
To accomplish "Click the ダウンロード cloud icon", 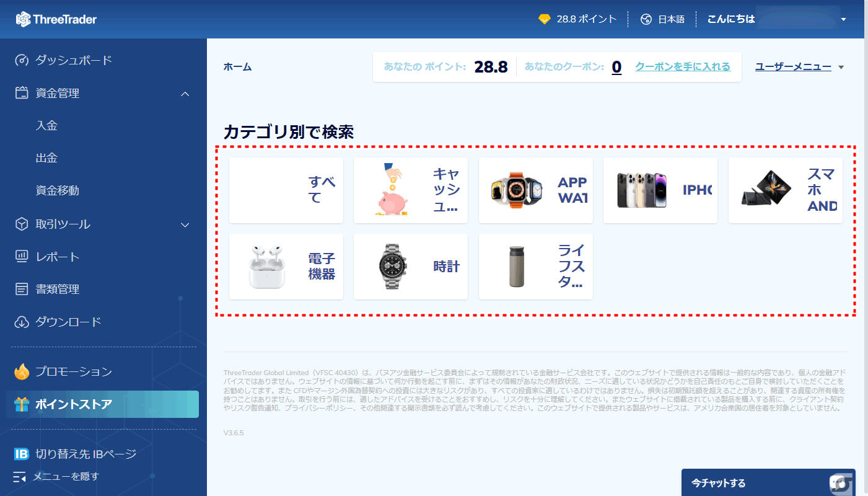I will 22,322.
